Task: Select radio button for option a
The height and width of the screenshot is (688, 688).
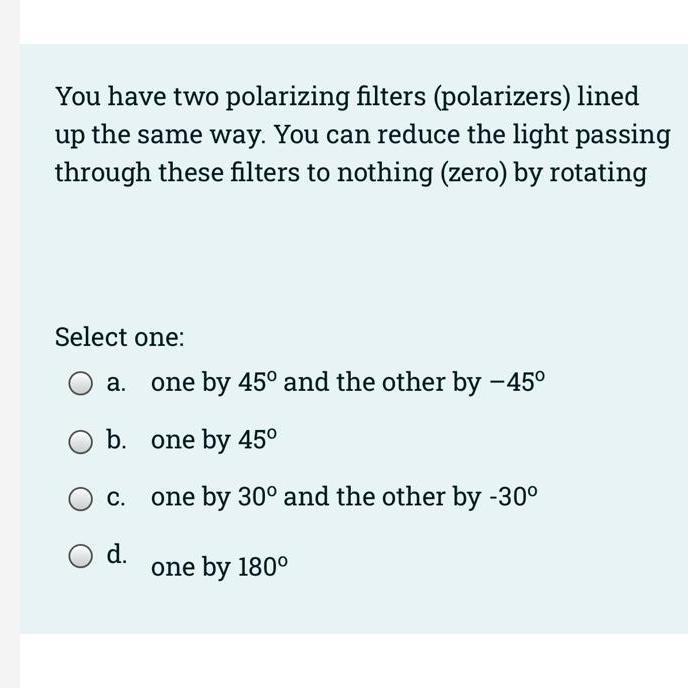Action: [82, 383]
